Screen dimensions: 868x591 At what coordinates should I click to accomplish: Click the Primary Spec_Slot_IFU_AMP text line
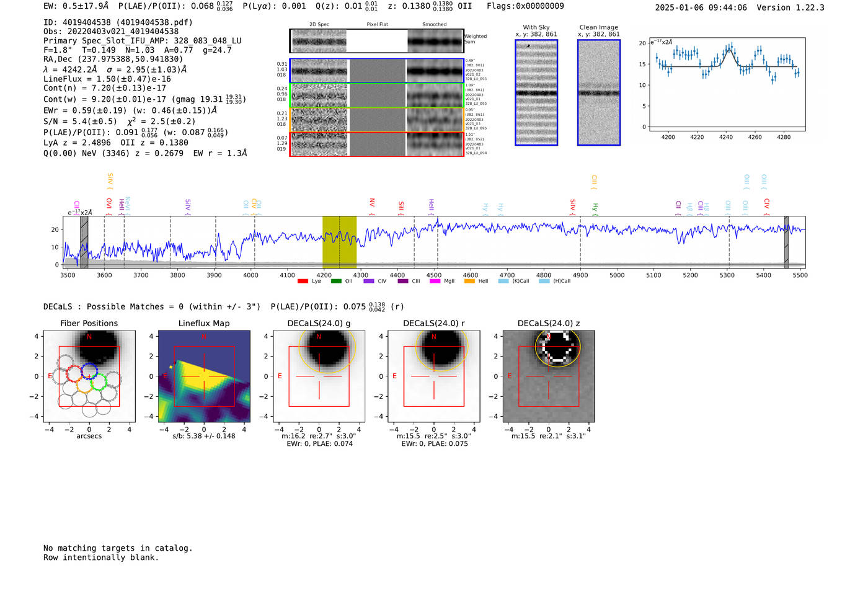coord(143,40)
